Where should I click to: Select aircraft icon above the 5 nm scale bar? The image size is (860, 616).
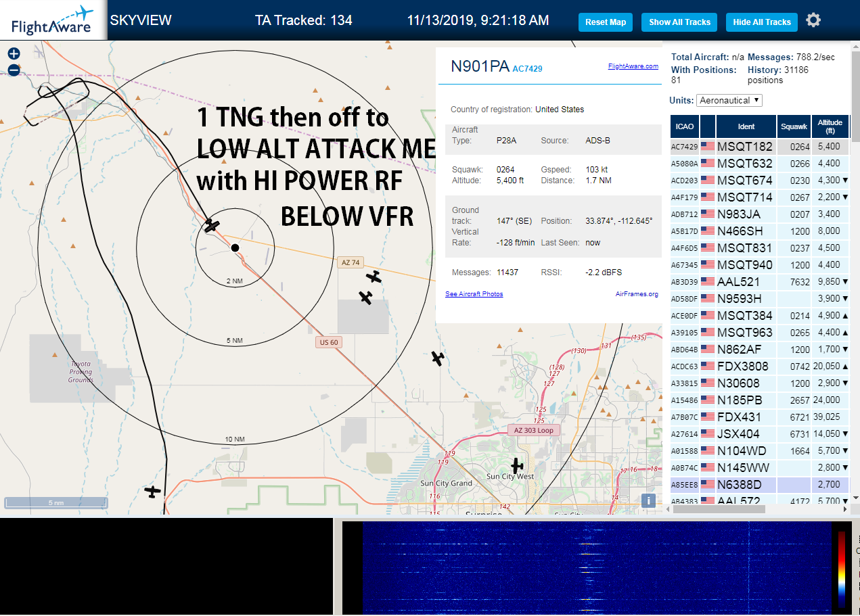tap(153, 492)
